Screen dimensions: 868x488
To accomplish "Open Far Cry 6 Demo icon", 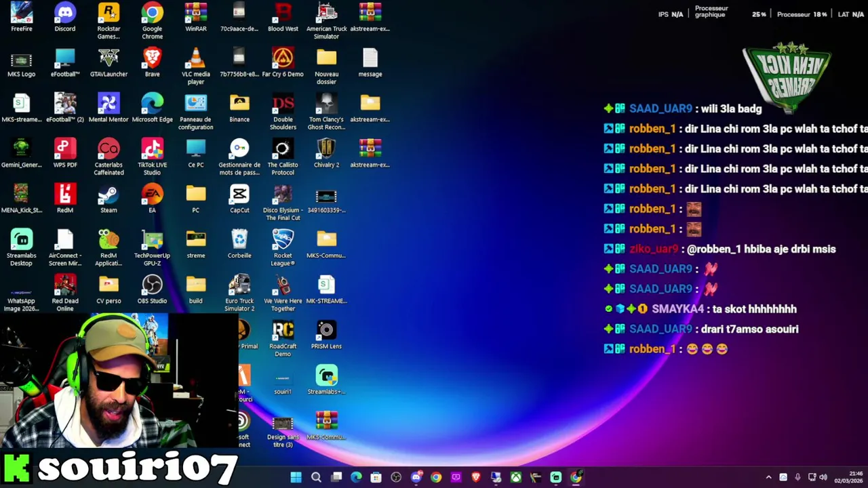I will click(283, 63).
